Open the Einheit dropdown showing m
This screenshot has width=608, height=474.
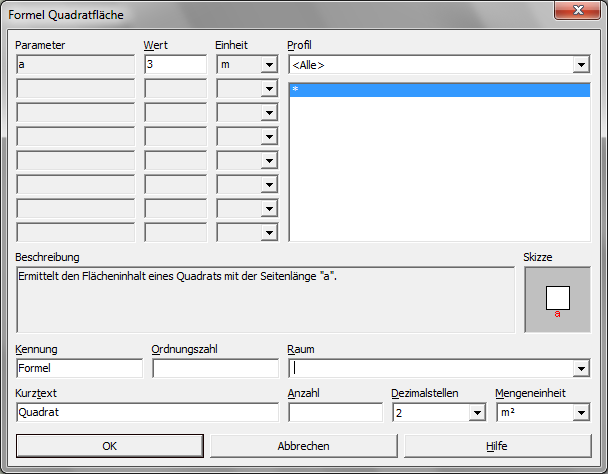pos(269,64)
